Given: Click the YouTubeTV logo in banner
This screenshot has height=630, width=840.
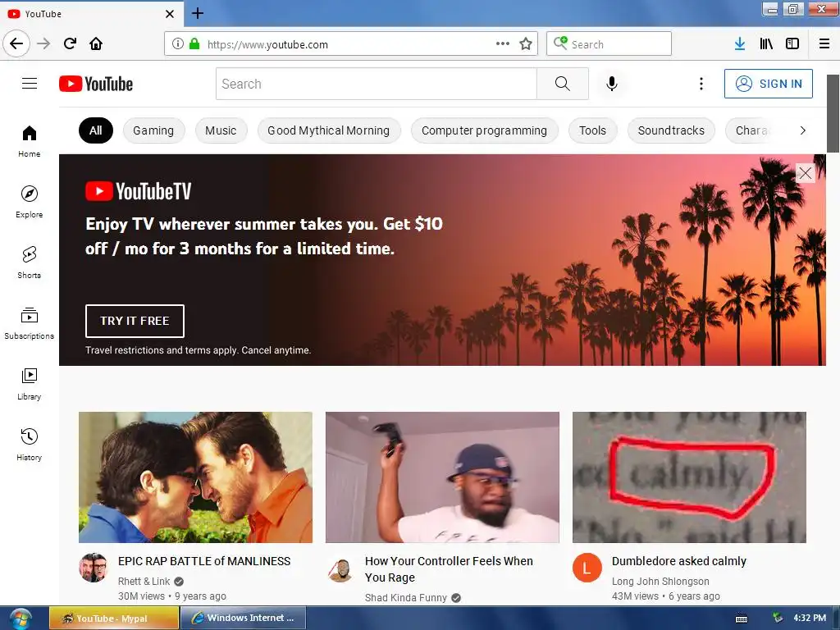Looking at the screenshot, I should click(x=138, y=191).
